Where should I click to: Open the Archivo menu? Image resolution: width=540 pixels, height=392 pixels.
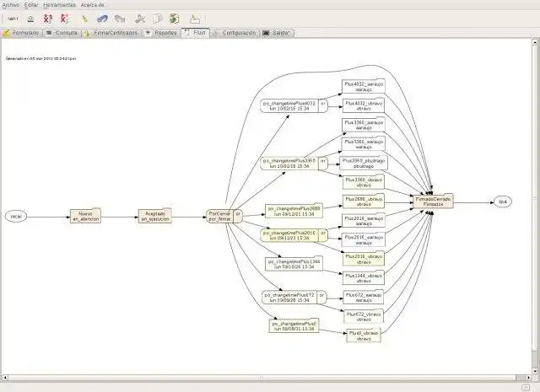tap(11, 5)
